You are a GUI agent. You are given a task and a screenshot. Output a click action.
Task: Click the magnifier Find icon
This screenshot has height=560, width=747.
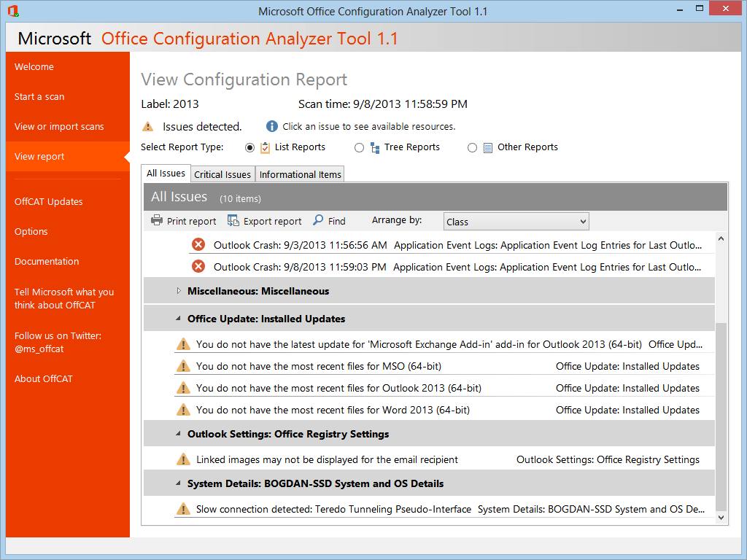pyautogui.click(x=318, y=220)
